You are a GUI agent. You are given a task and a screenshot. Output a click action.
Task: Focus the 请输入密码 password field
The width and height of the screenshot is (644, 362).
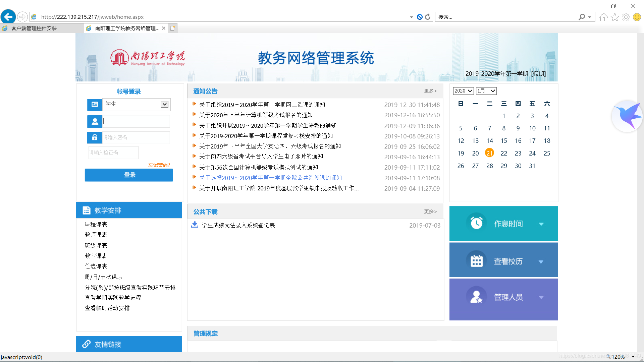point(136,137)
